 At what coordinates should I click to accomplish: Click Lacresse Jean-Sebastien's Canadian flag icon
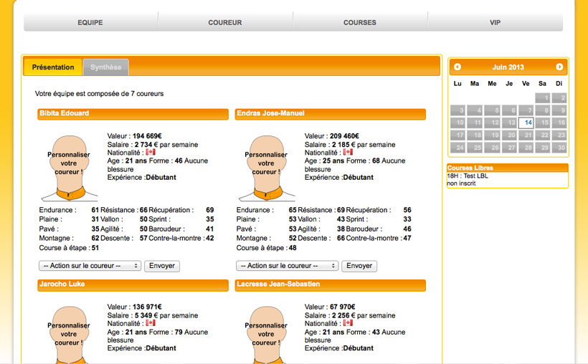(x=348, y=322)
